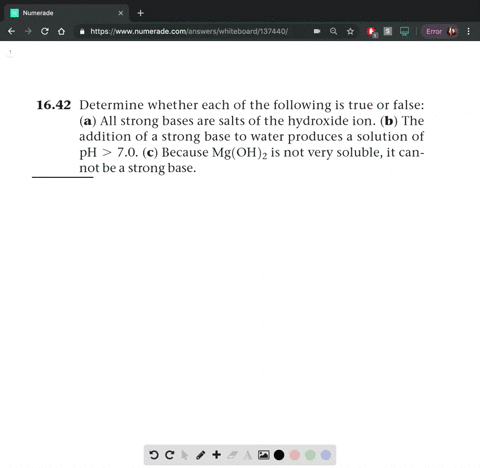480x468 pixels.
Task: Bookmark this page with the star
Action: point(350,31)
